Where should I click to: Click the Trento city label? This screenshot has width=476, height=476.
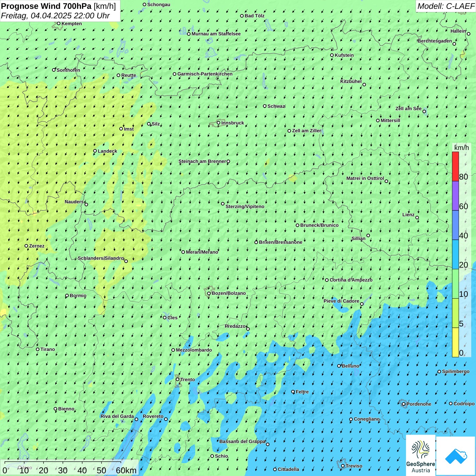click(x=188, y=379)
